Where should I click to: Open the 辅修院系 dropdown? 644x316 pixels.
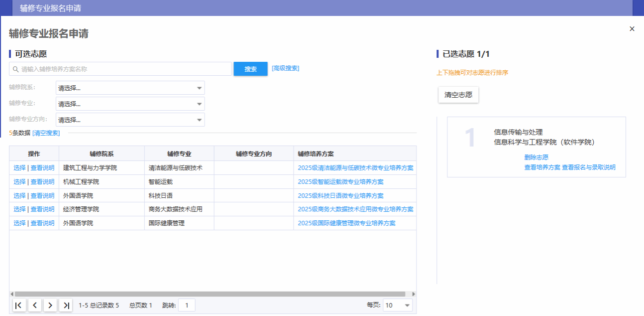tap(130, 88)
